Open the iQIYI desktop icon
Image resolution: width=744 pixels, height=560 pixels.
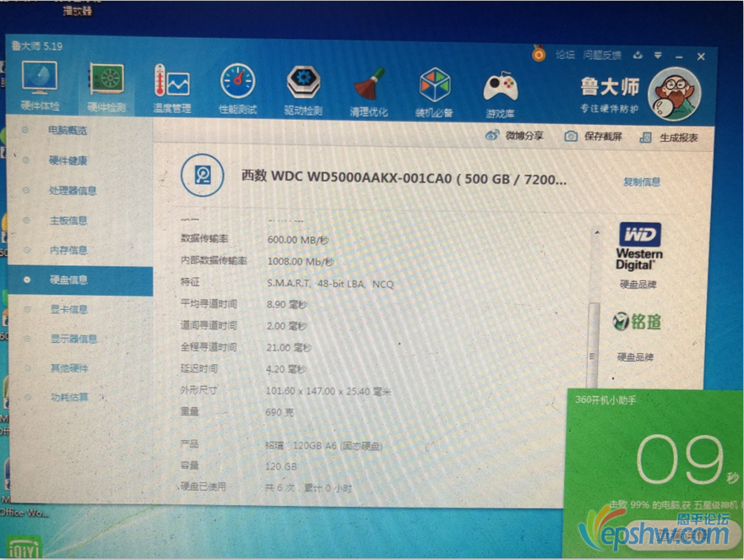click(x=24, y=547)
